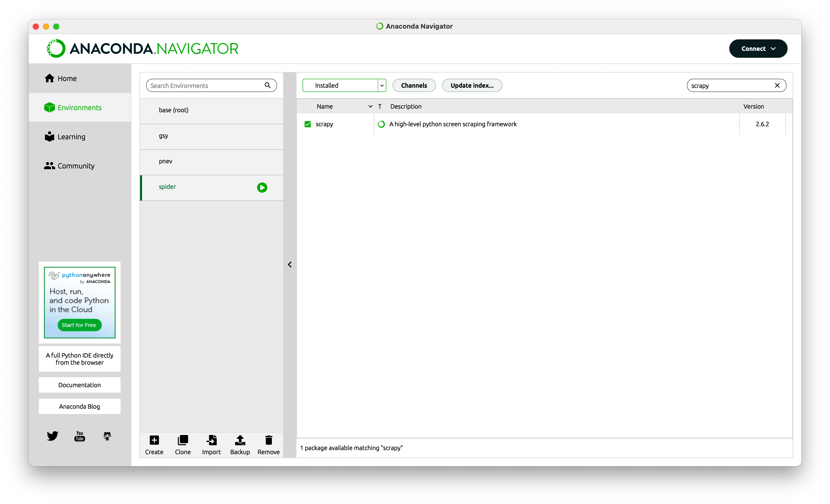
Task: Open the Installed package filter dropdown
Action: click(344, 85)
